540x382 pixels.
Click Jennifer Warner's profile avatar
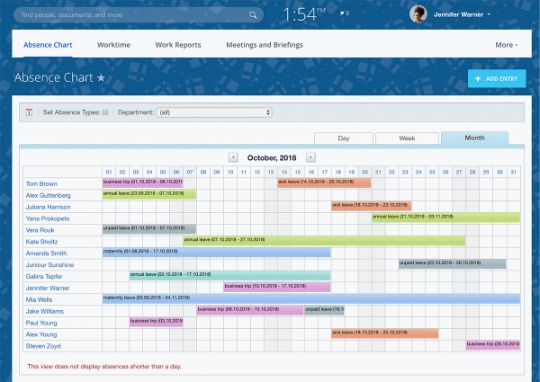(x=418, y=14)
